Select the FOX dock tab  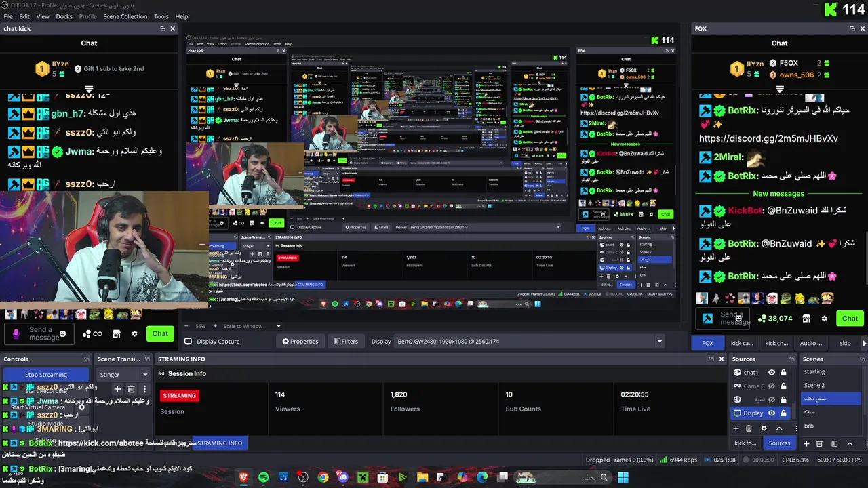point(707,343)
